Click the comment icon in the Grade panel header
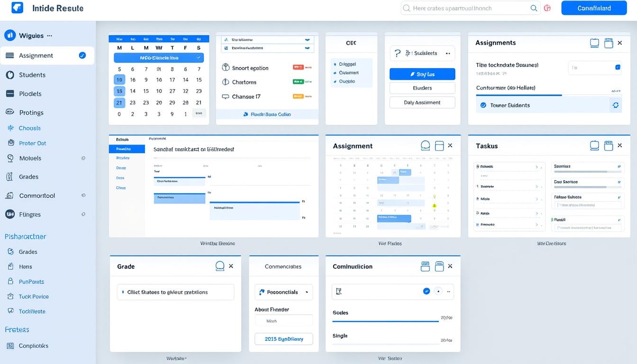The height and width of the screenshot is (364, 637). (220, 266)
